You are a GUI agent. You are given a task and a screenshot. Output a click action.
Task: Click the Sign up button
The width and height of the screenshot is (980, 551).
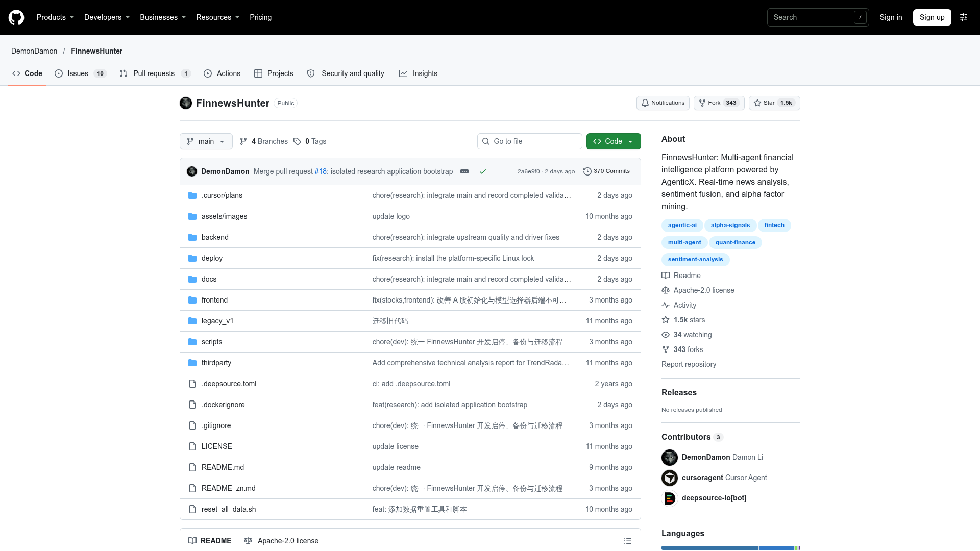tap(932, 17)
